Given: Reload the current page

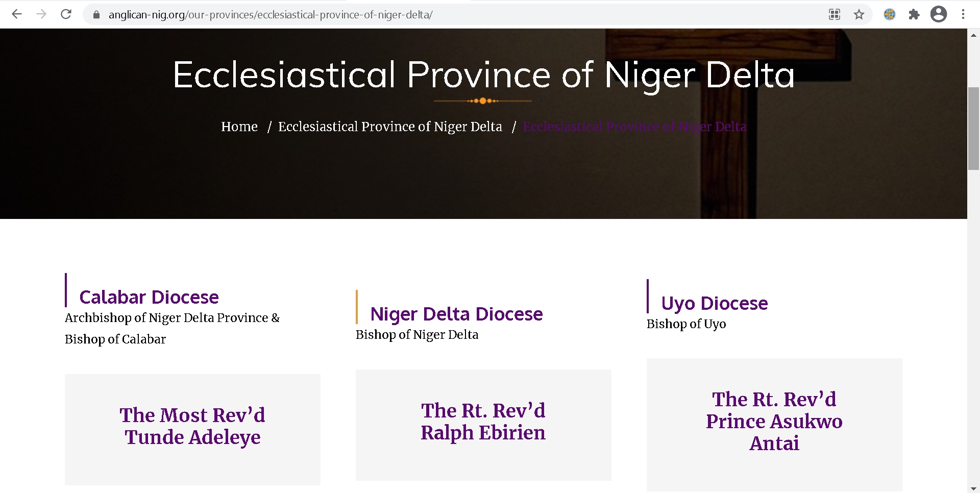Looking at the screenshot, I should (x=66, y=14).
